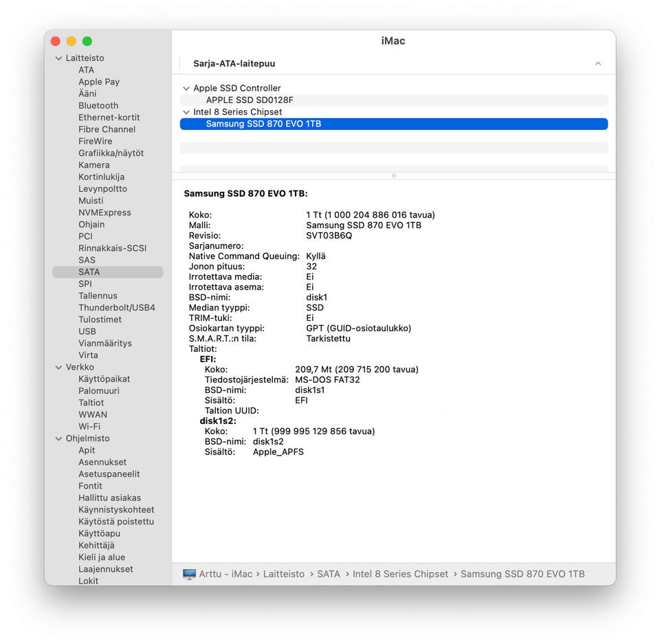The width and height of the screenshot is (660, 644).
Task: Open Käyttöapu in the sidebar
Action: pyautogui.click(x=100, y=533)
